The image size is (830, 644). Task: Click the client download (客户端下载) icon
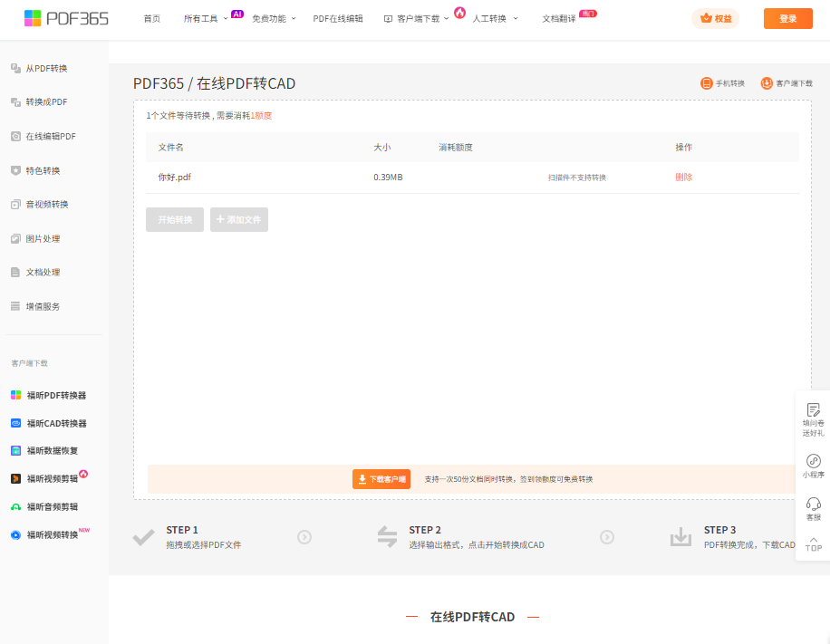pos(767,83)
